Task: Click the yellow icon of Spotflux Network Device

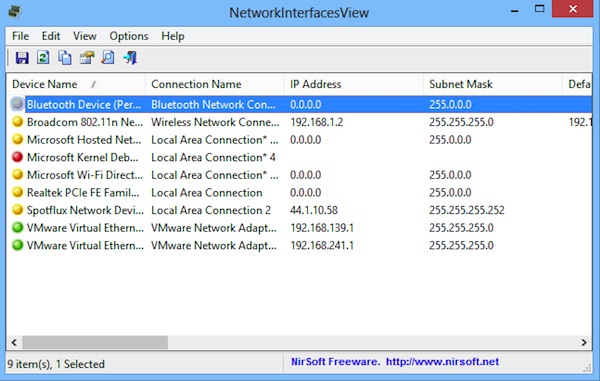Action: 17,210
